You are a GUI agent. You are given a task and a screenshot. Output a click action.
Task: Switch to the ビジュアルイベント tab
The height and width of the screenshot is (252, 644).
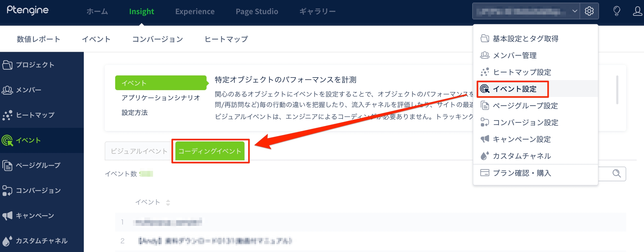tap(139, 151)
